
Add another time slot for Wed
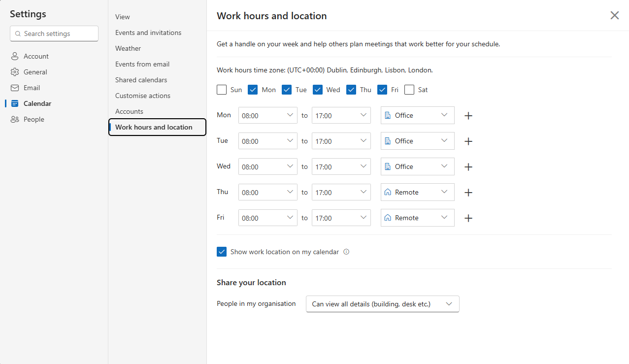click(468, 167)
